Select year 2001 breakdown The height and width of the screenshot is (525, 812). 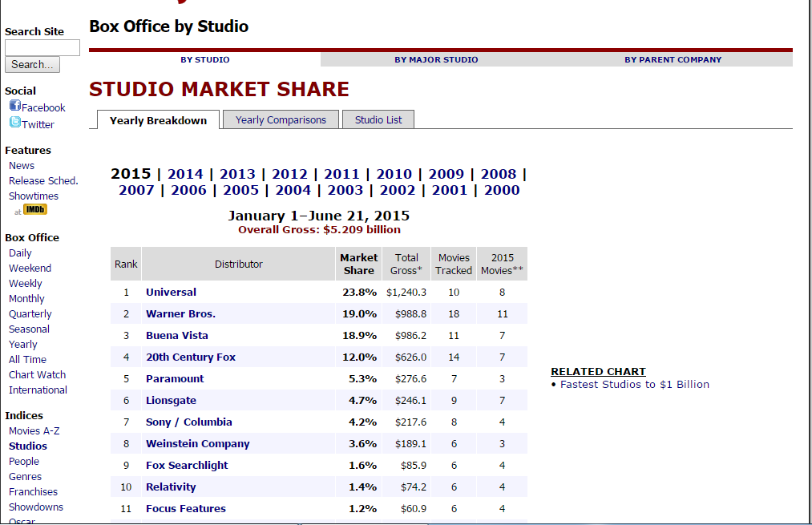pos(450,190)
